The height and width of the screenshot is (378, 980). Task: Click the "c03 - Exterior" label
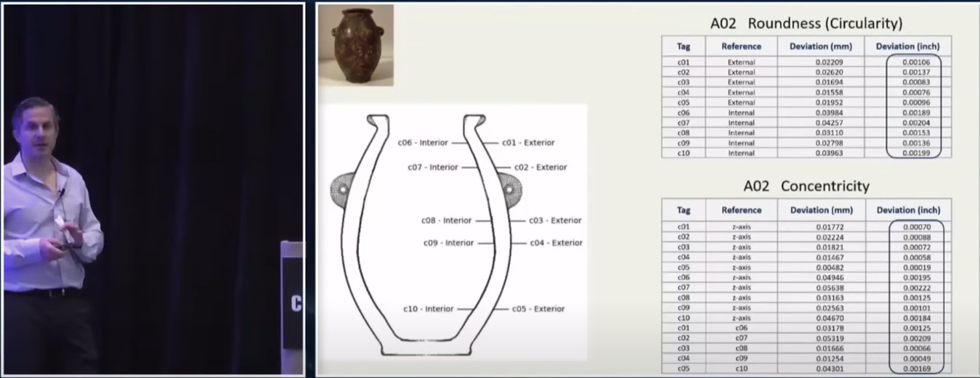click(x=555, y=221)
